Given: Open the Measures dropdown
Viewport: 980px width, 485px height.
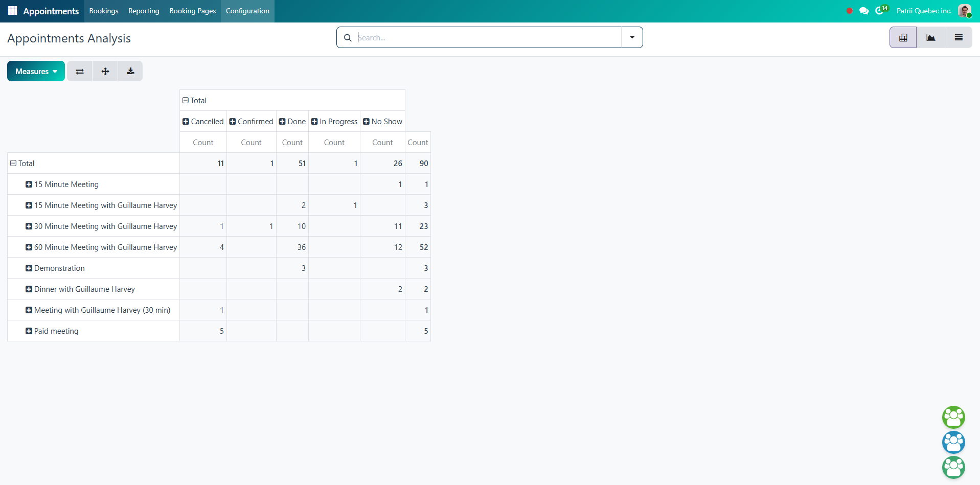Looking at the screenshot, I should tap(36, 72).
